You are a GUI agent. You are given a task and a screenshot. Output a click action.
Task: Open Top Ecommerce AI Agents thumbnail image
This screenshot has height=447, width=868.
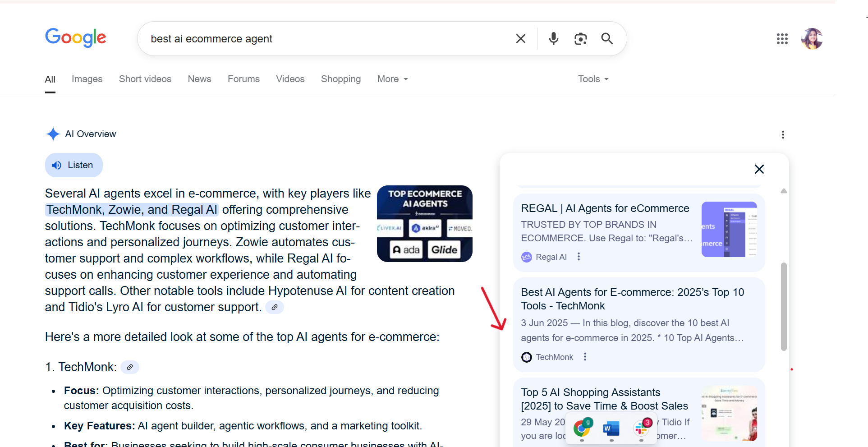point(424,224)
